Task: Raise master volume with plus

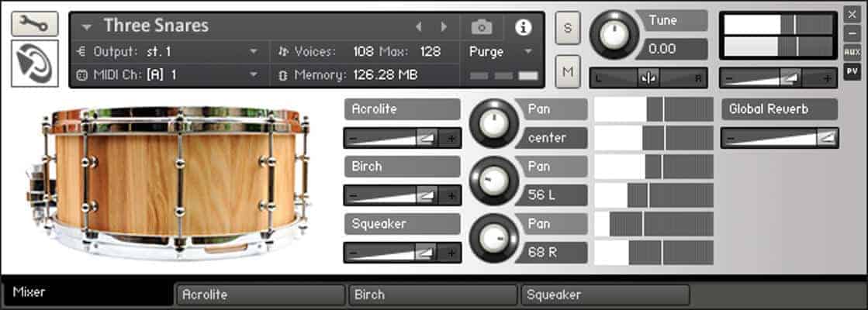Action: [828, 79]
